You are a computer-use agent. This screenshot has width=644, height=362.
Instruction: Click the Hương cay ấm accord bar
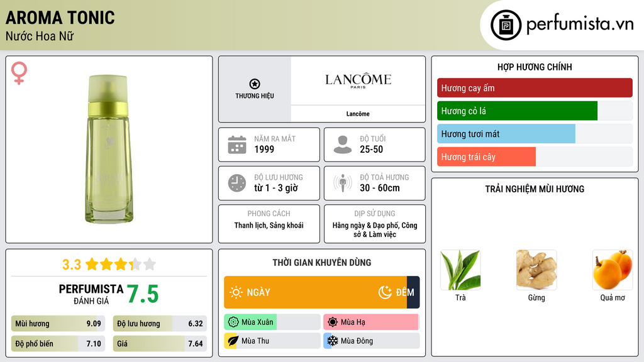pos(535,88)
